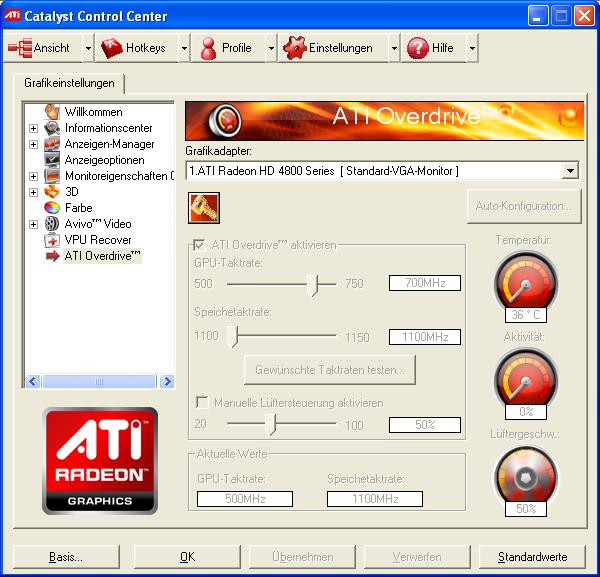The image size is (600, 577).
Task: Select the Grafikeinstellungen tab
Action: [x=69, y=83]
